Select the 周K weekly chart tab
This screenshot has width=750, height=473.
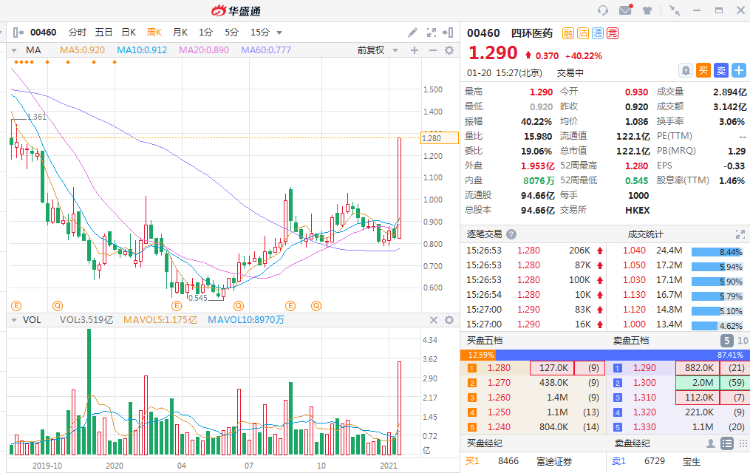tap(154, 33)
